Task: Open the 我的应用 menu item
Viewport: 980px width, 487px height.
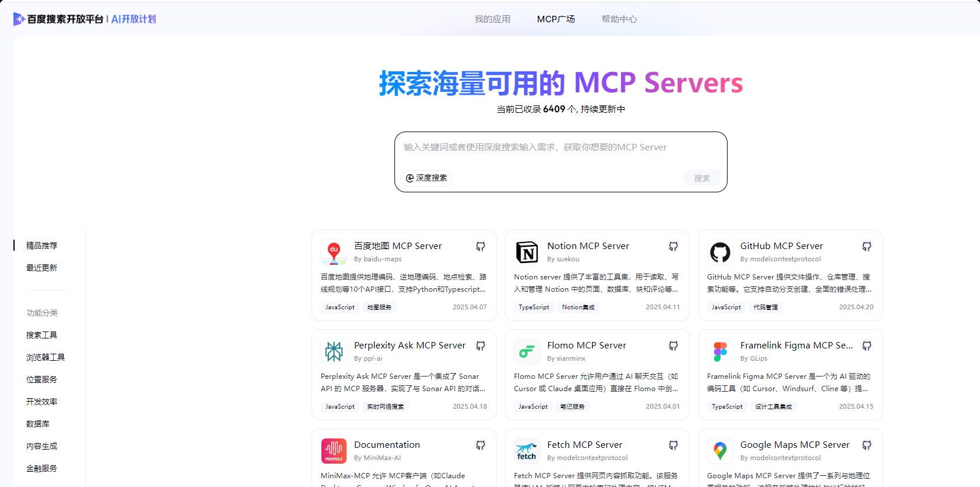Action: tap(492, 19)
